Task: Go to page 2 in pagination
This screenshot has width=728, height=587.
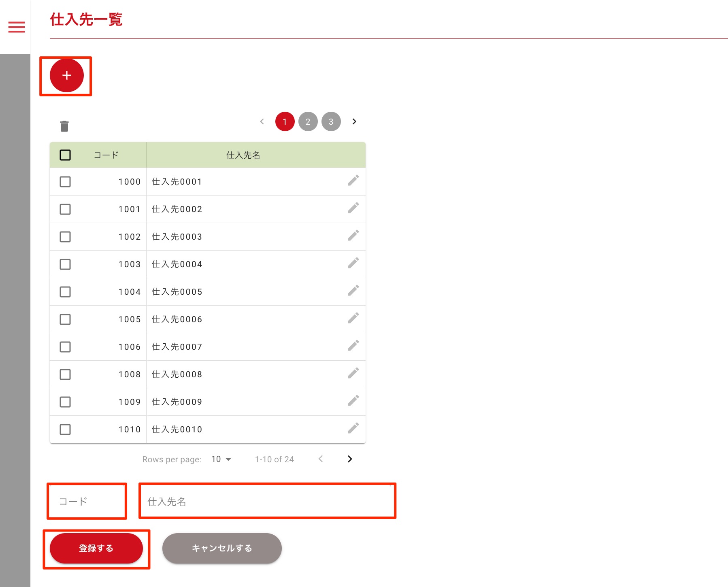Action: tap(308, 121)
